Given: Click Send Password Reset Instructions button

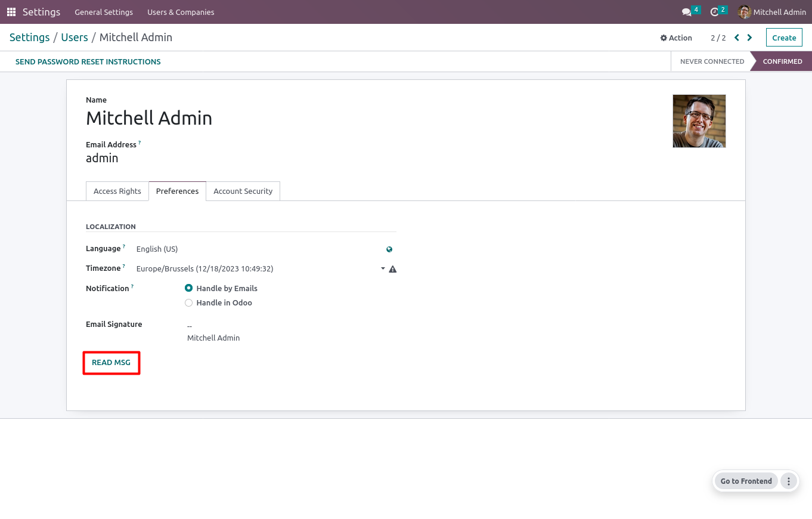Looking at the screenshot, I should click(x=88, y=61).
